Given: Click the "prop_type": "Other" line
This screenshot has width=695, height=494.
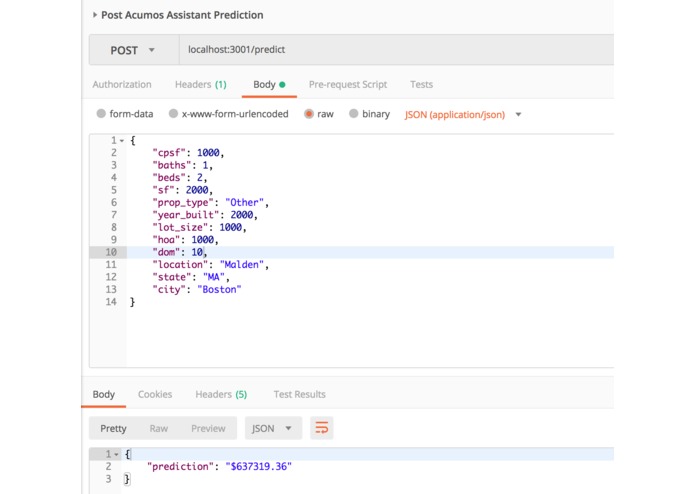Looking at the screenshot, I should click(x=211, y=202).
